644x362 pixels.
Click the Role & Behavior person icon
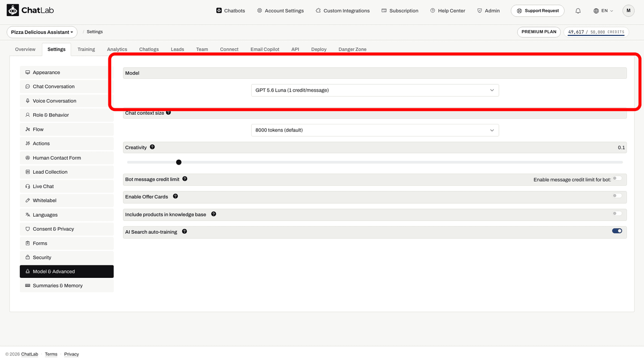pos(27,115)
